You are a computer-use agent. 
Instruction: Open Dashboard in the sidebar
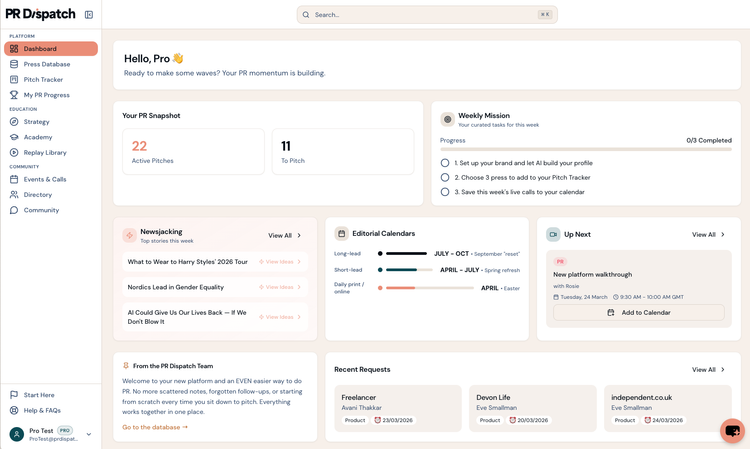point(51,49)
